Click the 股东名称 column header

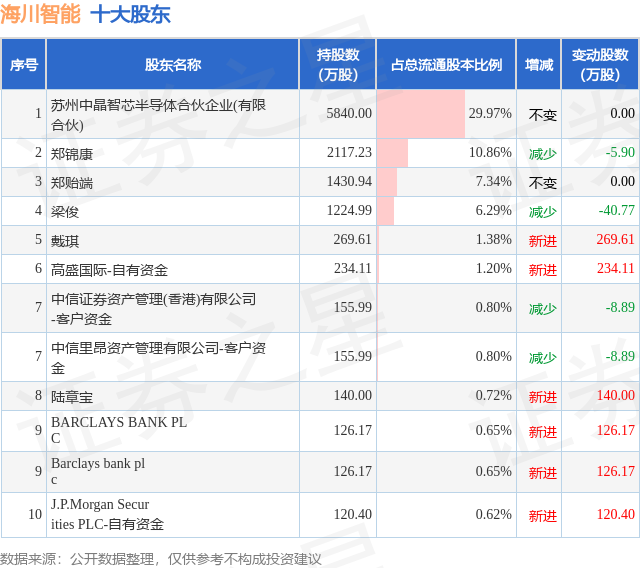coord(173,64)
